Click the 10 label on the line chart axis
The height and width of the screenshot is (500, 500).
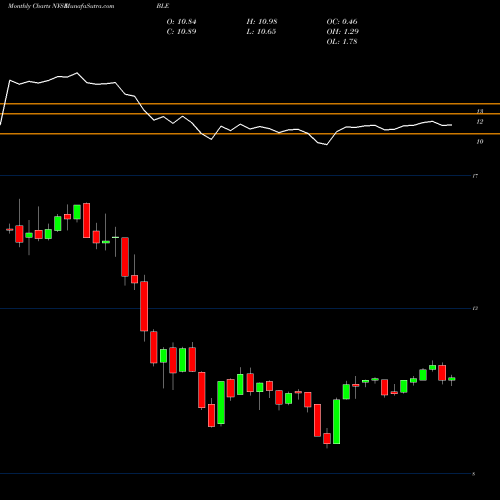(480, 142)
